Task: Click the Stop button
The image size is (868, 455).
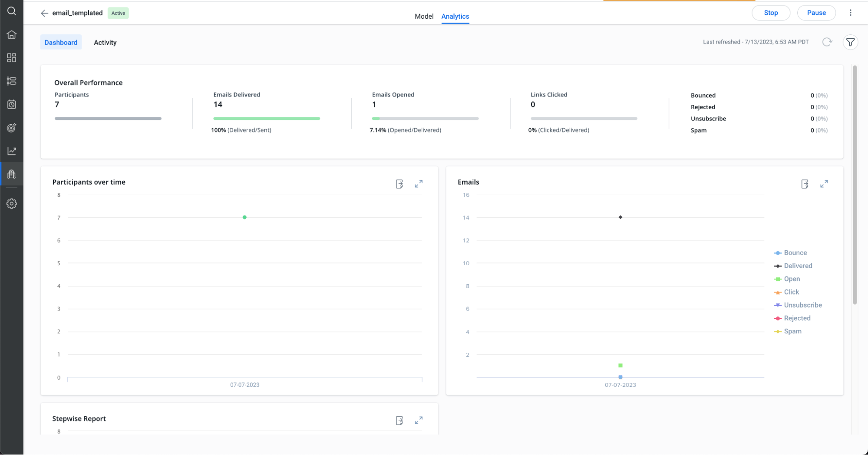Action: [771, 13]
